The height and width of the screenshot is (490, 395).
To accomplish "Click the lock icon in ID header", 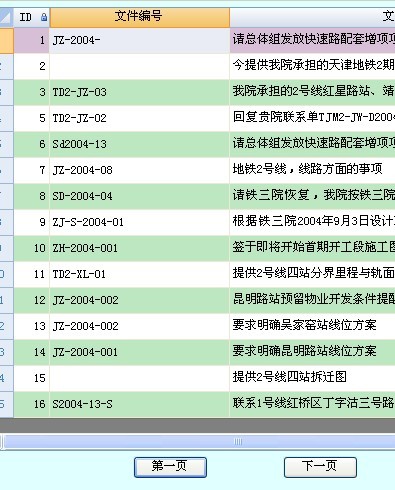I will point(44,17).
